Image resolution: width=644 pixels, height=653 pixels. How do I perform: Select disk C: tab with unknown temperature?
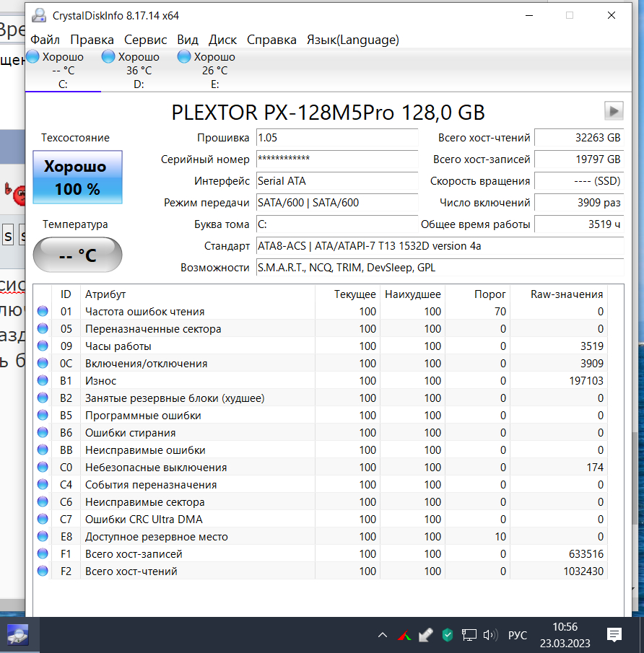click(x=63, y=70)
